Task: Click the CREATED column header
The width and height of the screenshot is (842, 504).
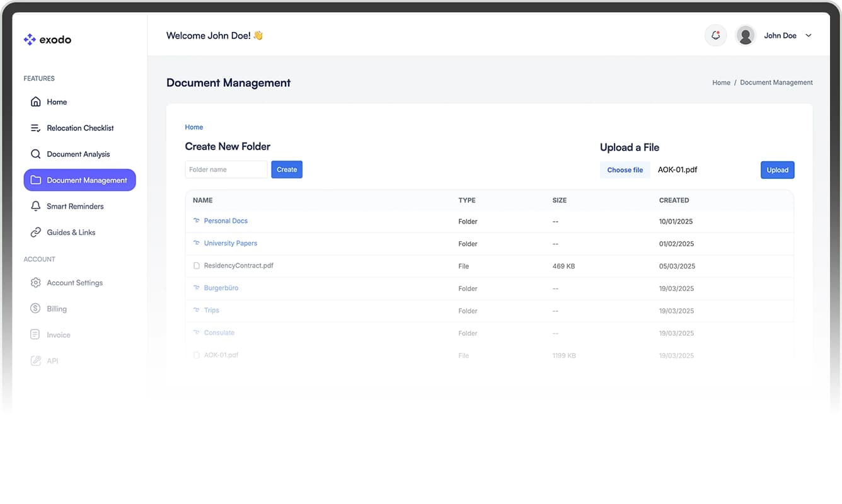Action: [x=674, y=200]
